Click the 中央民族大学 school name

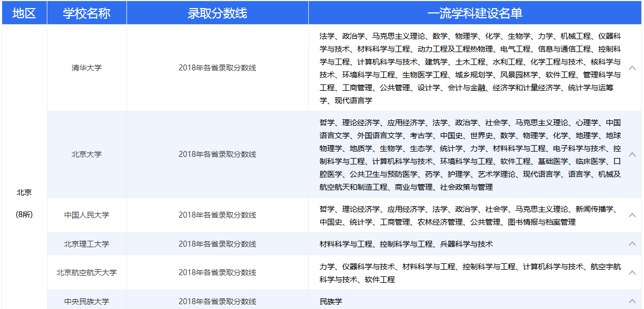[x=87, y=301]
